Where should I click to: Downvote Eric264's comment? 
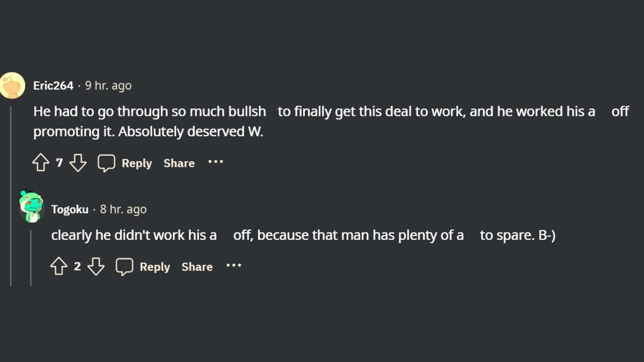(x=78, y=164)
